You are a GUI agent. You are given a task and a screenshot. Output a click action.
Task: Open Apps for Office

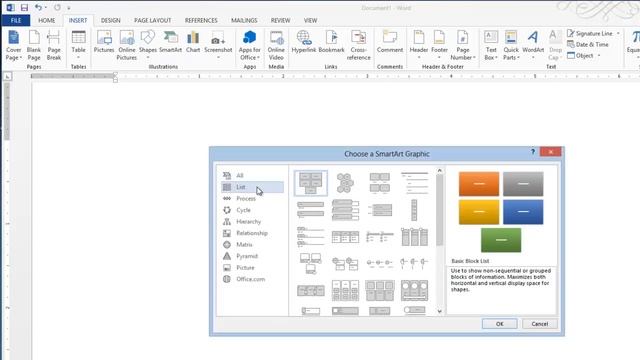(249, 45)
